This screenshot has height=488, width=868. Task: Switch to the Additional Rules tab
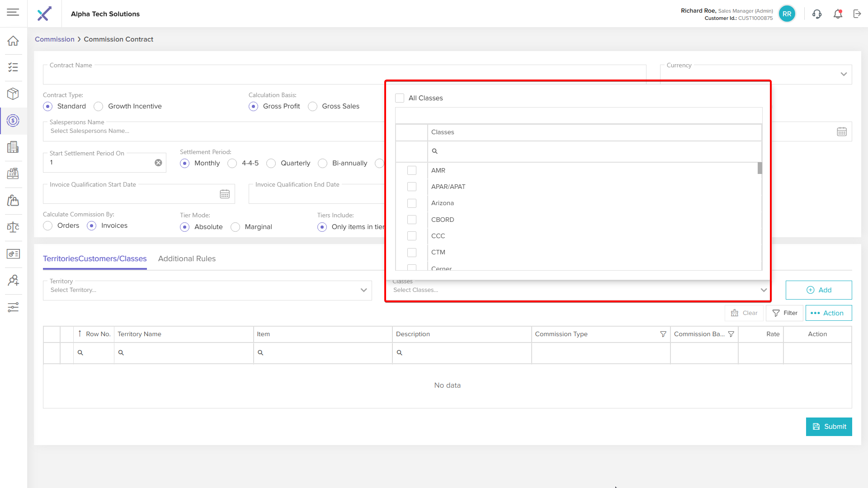pos(187,259)
